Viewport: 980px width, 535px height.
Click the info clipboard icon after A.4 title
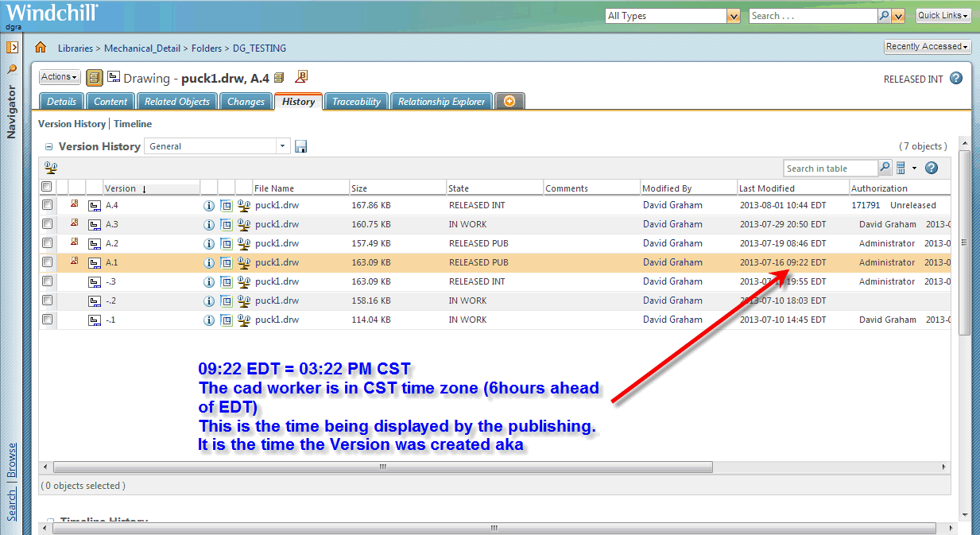[279, 78]
